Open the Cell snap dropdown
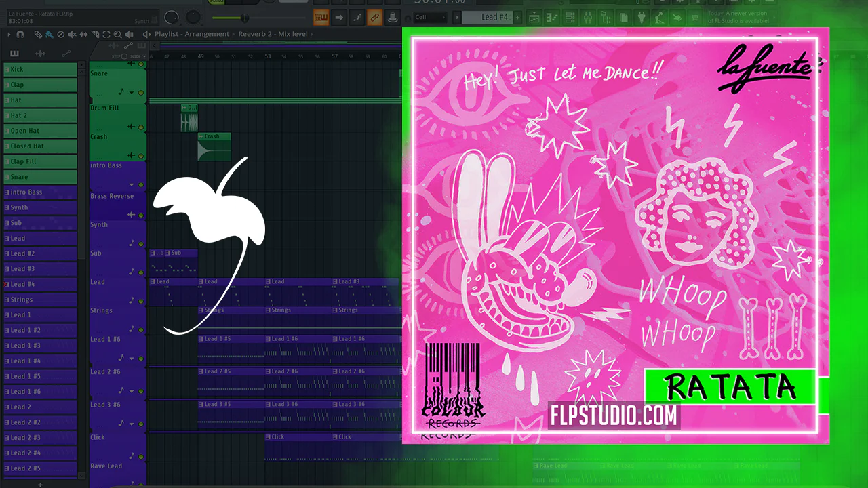 [x=430, y=17]
